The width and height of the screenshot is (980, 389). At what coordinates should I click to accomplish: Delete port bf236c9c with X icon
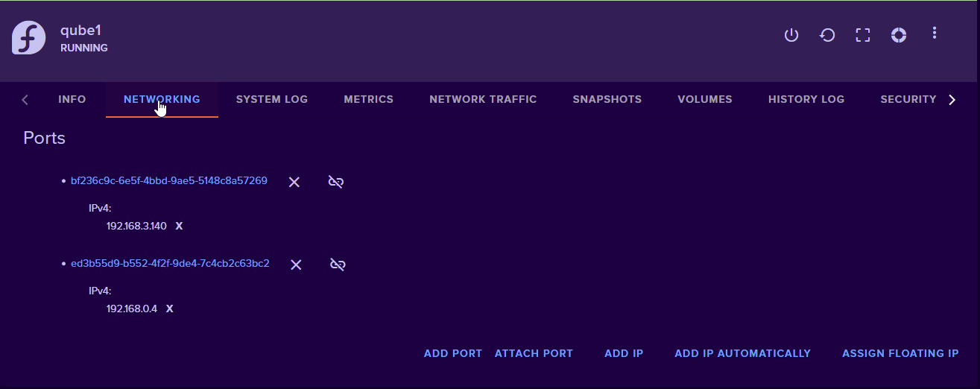[x=294, y=182]
